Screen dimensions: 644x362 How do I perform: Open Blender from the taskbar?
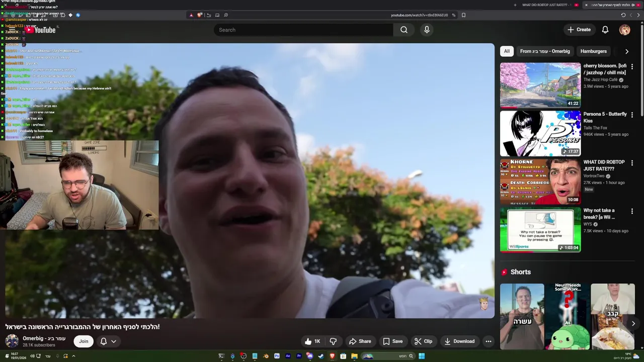point(266,356)
